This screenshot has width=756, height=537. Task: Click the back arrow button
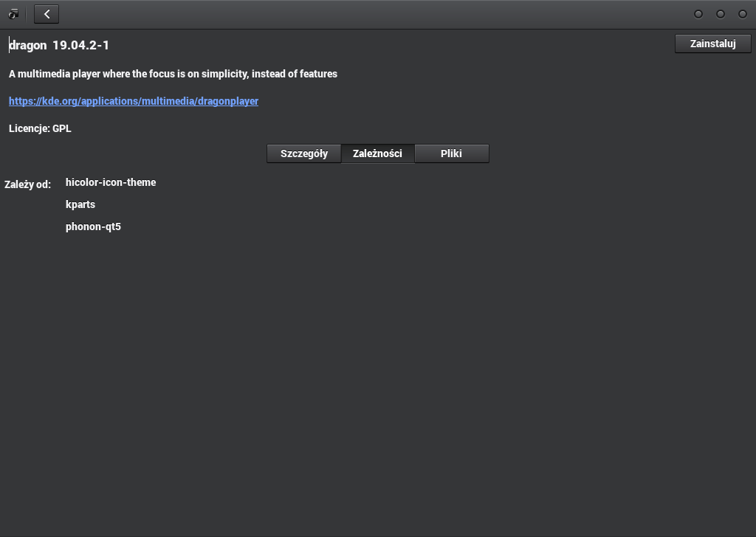(47, 14)
